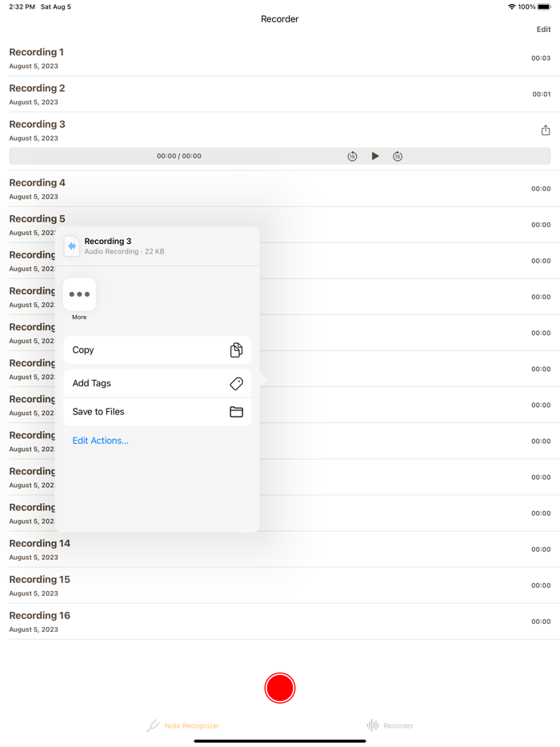Tap the Edit button
The image size is (560, 747).
tap(543, 29)
